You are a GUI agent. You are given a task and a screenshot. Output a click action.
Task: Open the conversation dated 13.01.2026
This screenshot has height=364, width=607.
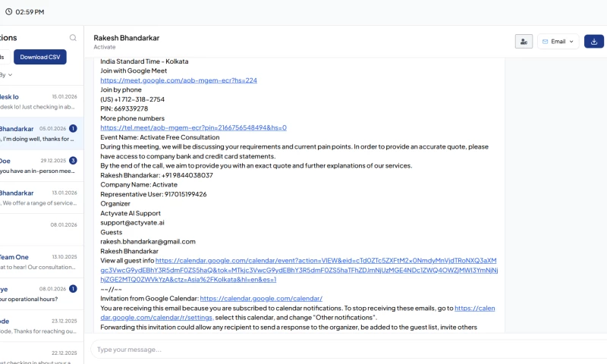(38, 198)
